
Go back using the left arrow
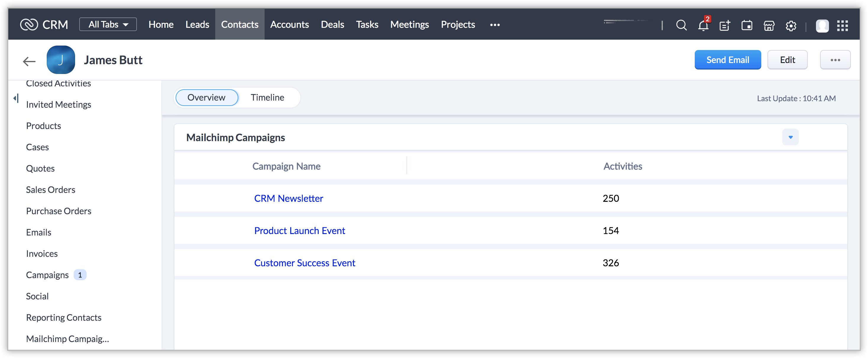pos(29,61)
